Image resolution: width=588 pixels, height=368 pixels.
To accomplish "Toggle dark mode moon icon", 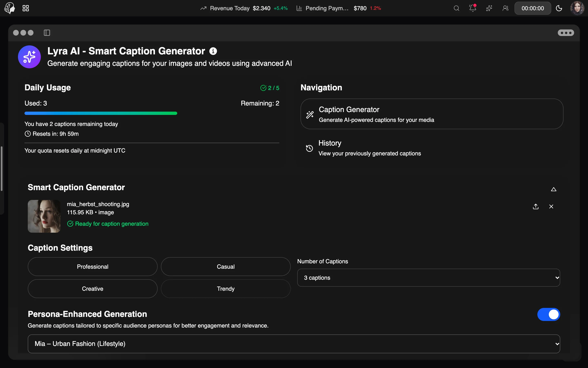I will pos(559,8).
